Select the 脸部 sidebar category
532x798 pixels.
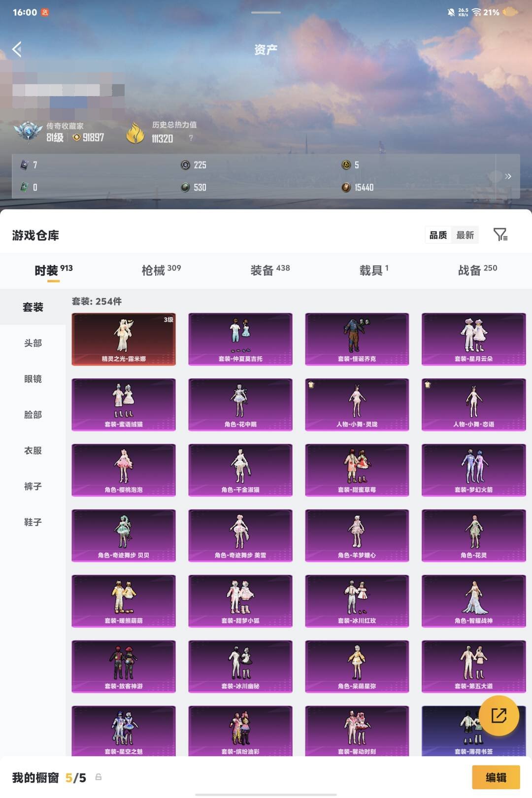pos(33,415)
